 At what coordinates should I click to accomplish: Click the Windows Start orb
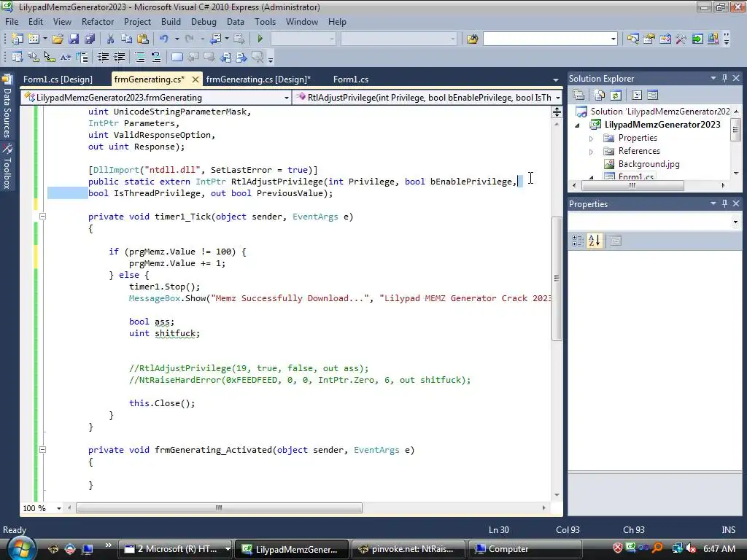click(x=21, y=548)
